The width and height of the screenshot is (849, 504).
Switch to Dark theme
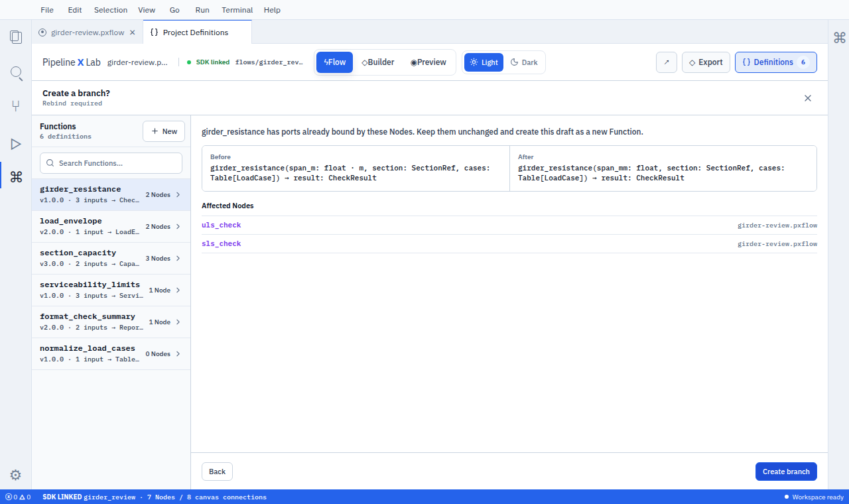(x=524, y=62)
